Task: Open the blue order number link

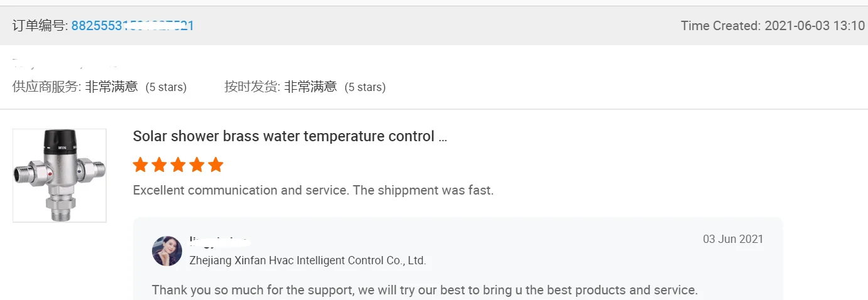Action: 132,26
